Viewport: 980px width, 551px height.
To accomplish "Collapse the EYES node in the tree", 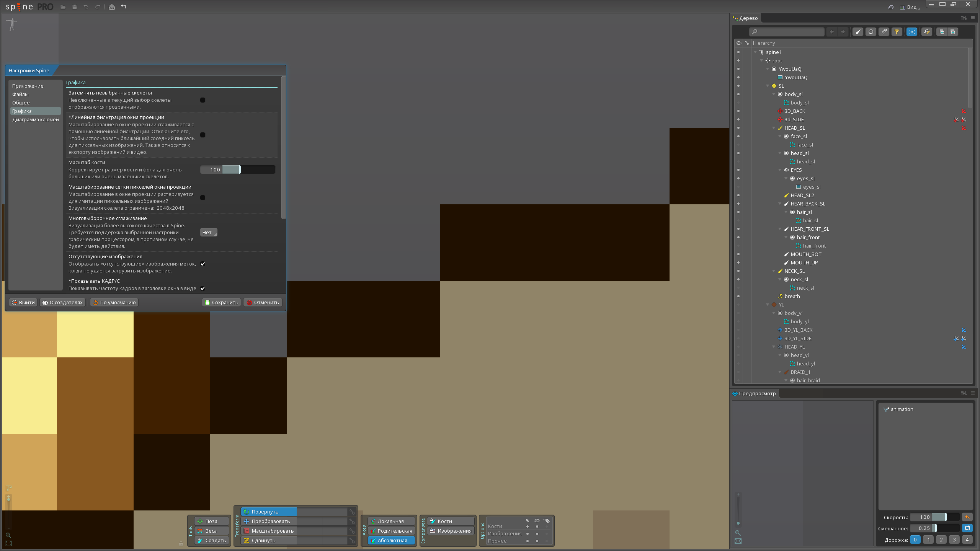I will click(780, 170).
